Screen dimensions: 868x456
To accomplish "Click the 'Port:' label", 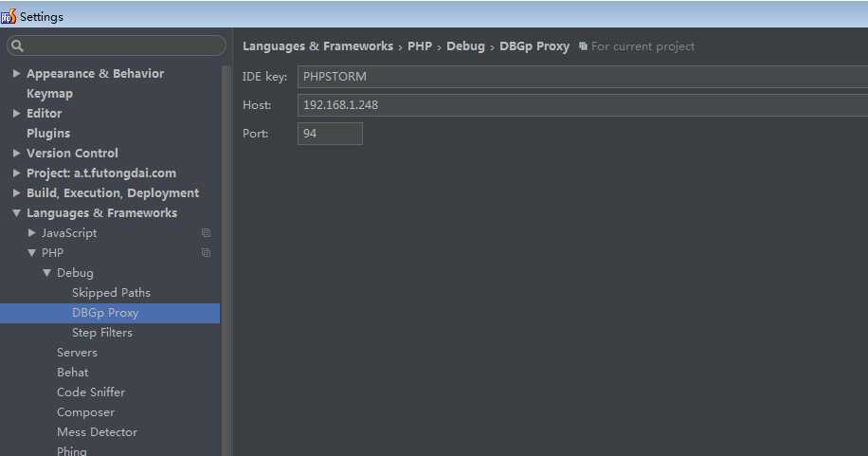I will tap(255, 134).
